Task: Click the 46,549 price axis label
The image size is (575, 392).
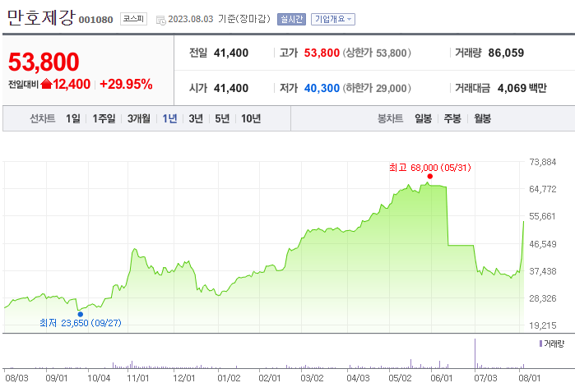Action: 542,244
